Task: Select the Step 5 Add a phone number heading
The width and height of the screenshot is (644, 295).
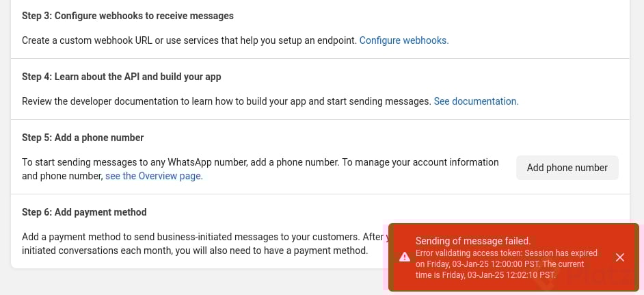Action: tap(83, 138)
